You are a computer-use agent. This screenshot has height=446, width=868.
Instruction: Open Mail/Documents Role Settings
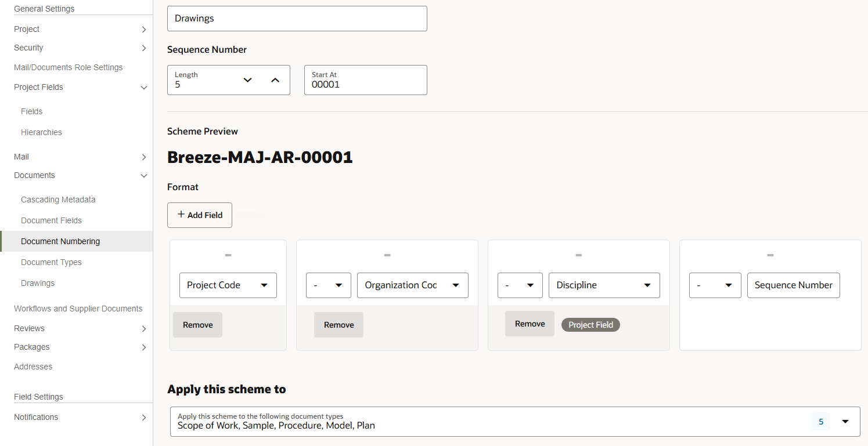point(69,67)
